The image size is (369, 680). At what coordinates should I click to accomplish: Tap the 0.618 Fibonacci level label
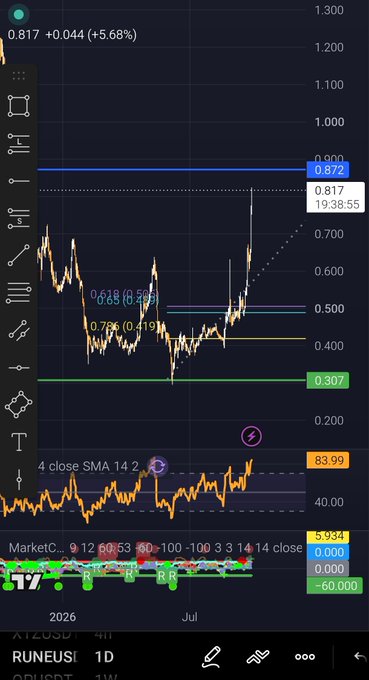click(124, 294)
